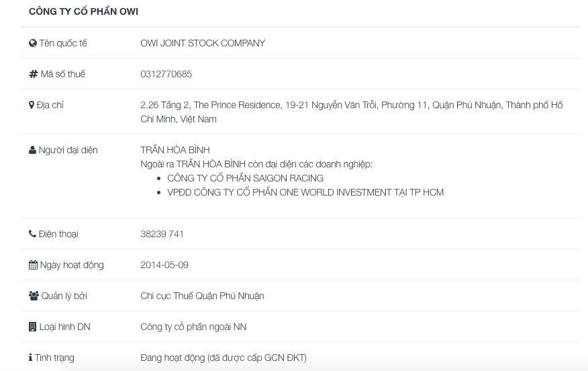Open VPĐD ONE WORLD INVESTMENT TẠI TP HCM link
The height and width of the screenshot is (371, 588).
[x=305, y=192]
